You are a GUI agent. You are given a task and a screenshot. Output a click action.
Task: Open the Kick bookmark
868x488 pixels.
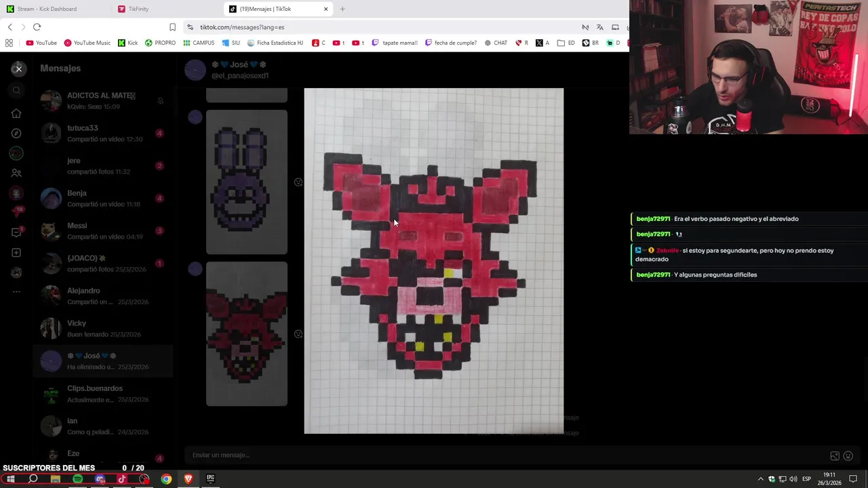click(127, 43)
